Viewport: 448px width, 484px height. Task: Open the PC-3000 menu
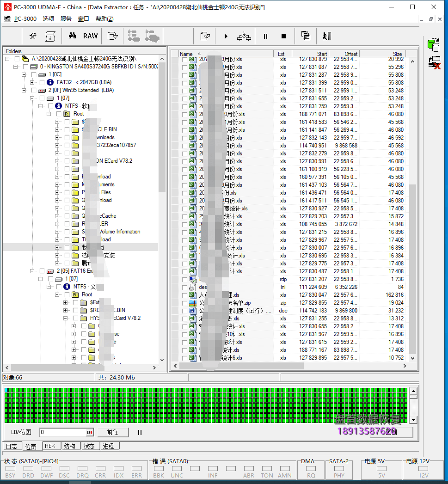point(25,19)
